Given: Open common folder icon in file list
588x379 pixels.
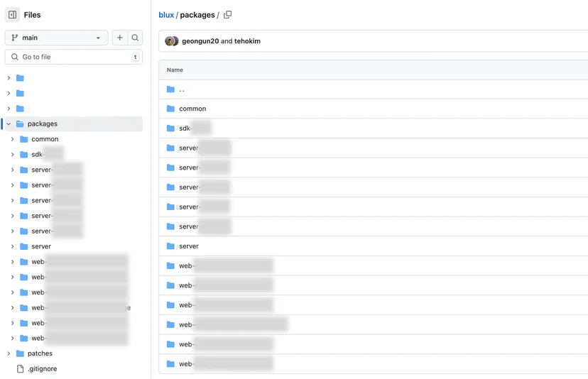Looking at the screenshot, I should point(170,109).
